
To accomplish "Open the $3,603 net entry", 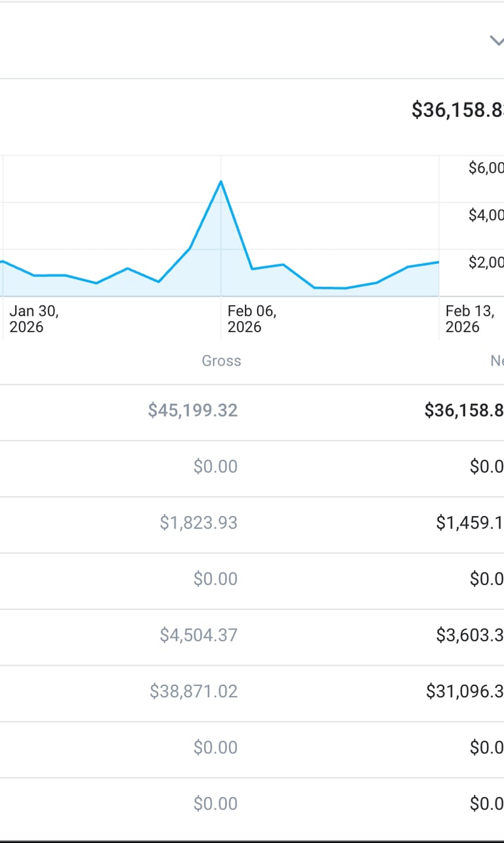I will click(470, 636).
